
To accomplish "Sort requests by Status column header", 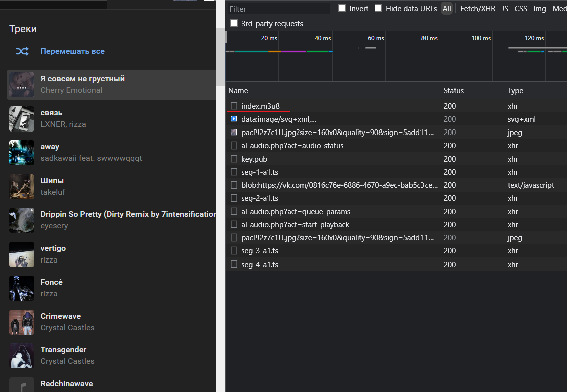I will click(x=454, y=91).
